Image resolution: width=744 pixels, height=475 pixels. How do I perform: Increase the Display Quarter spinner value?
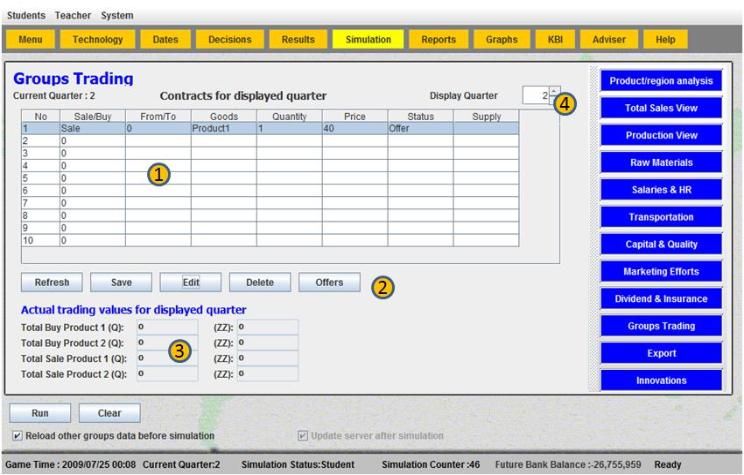[x=555, y=90]
